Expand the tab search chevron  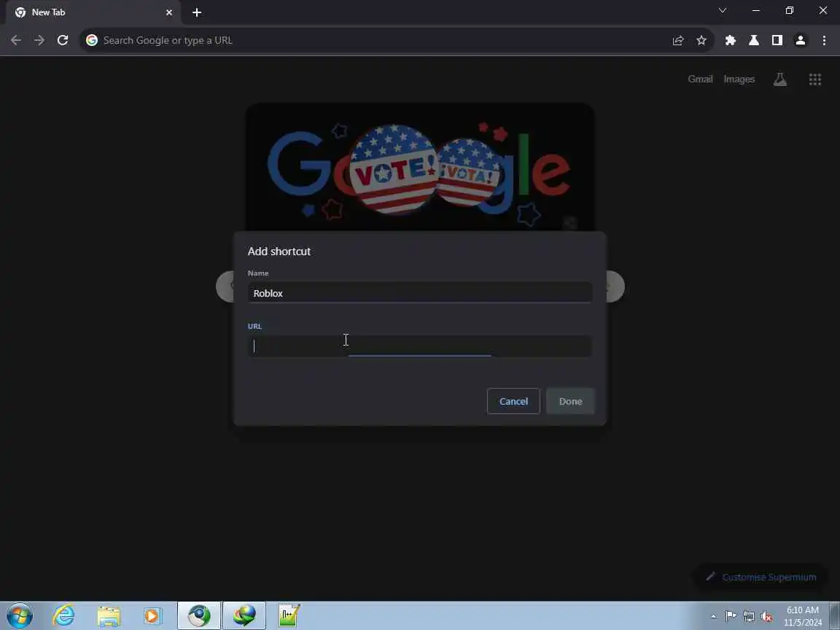coord(722,11)
